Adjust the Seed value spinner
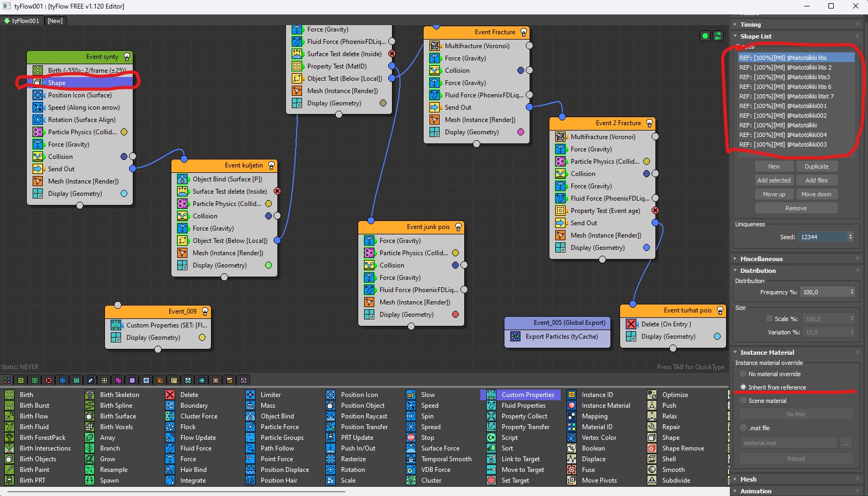The width and height of the screenshot is (868, 496). pos(850,236)
